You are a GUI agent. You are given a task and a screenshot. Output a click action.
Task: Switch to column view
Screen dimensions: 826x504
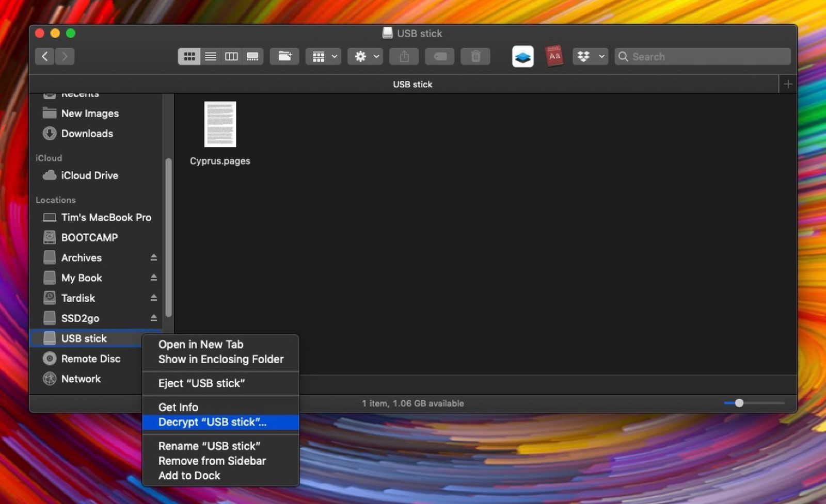pos(231,56)
